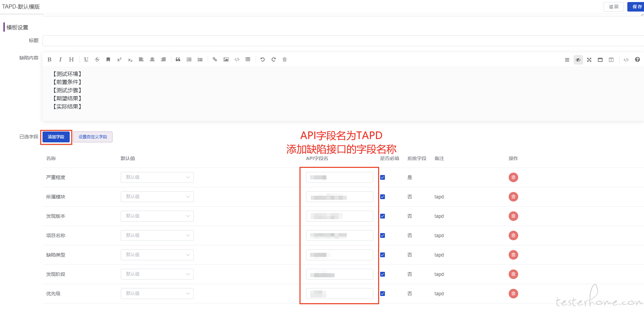Insert an image
The image size is (644, 315).
[x=226, y=59]
